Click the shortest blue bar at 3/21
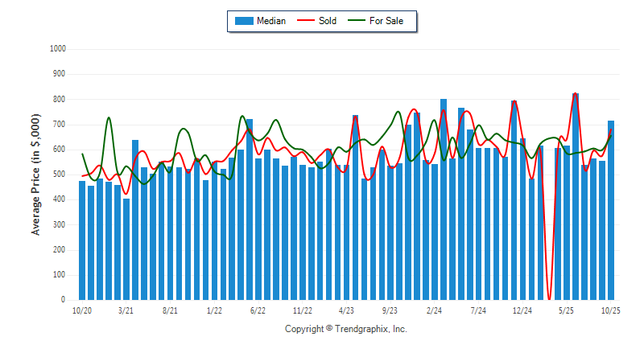Image resolution: width=644 pixels, height=349 pixels. pyautogui.click(x=126, y=249)
